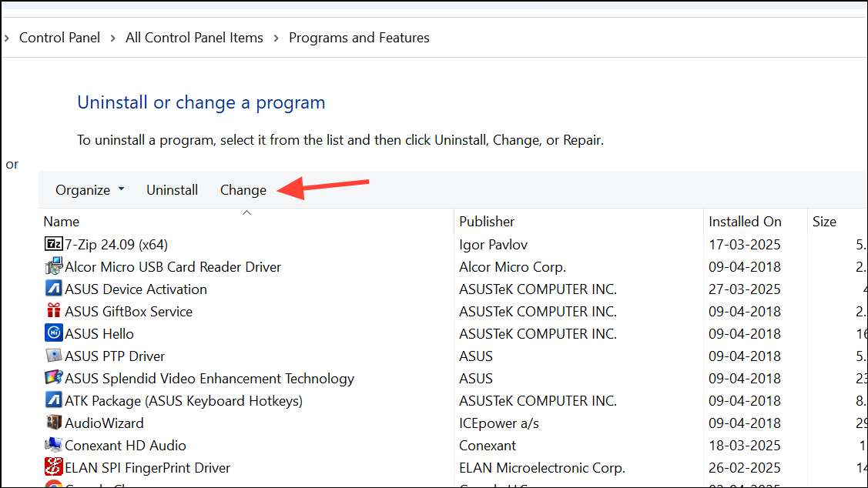Click the ASUS Hello icon

pos(54,333)
